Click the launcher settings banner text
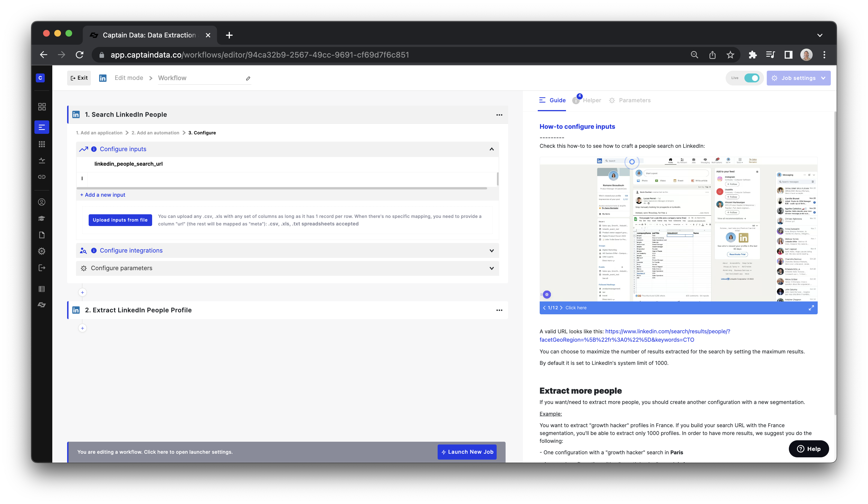 [155, 452]
